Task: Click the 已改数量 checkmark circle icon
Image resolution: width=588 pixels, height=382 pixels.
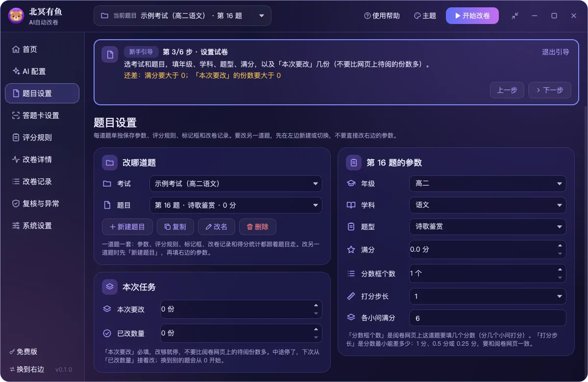Action: pos(107,333)
